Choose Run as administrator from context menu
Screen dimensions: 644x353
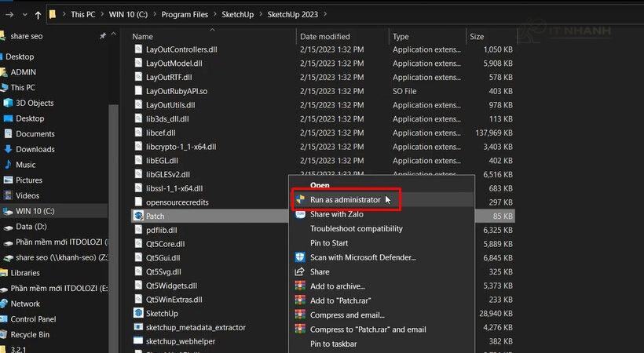(x=345, y=200)
